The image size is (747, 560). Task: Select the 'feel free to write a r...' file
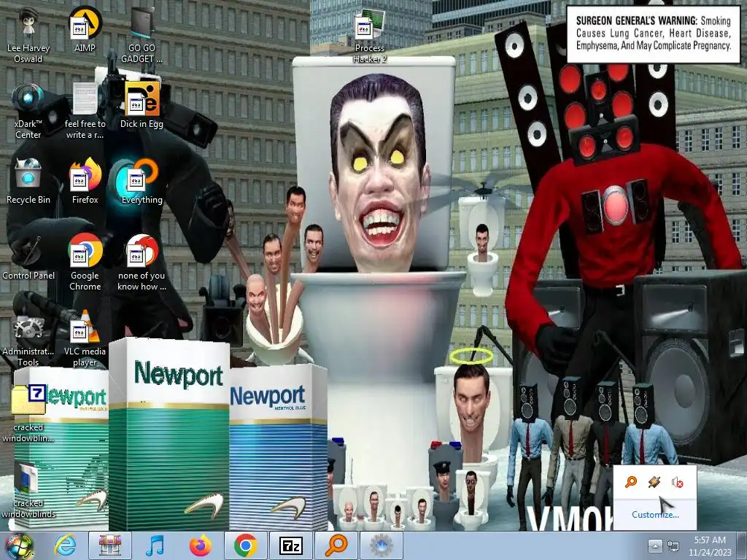click(85, 112)
